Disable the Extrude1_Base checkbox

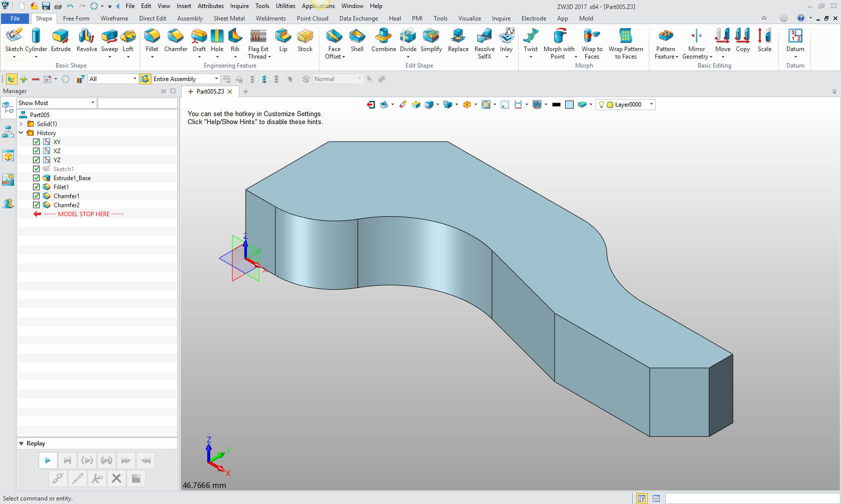(37, 178)
